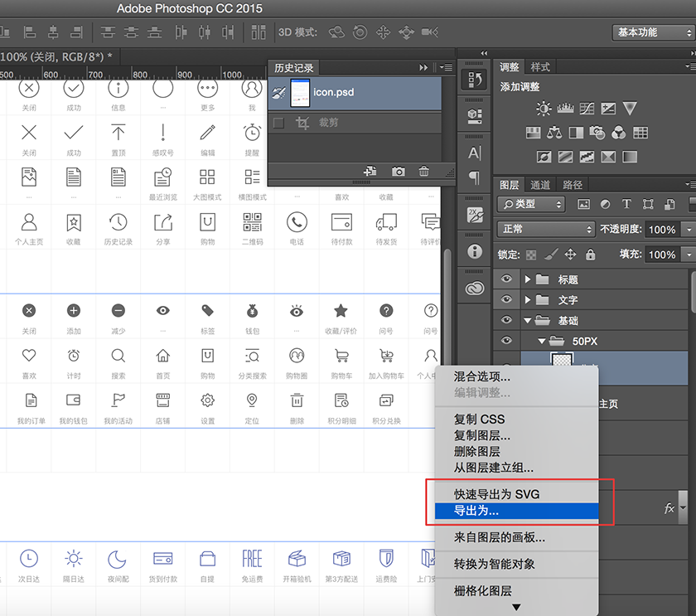Hide the 文字 layer group
The width and height of the screenshot is (696, 616).
click(x=506, y=299)
